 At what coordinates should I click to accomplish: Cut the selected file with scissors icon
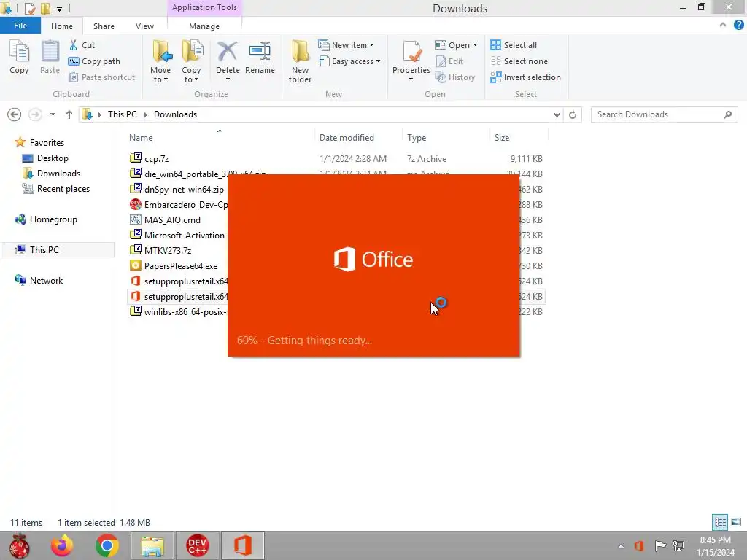pyautogui.click(x=82, y=45)
